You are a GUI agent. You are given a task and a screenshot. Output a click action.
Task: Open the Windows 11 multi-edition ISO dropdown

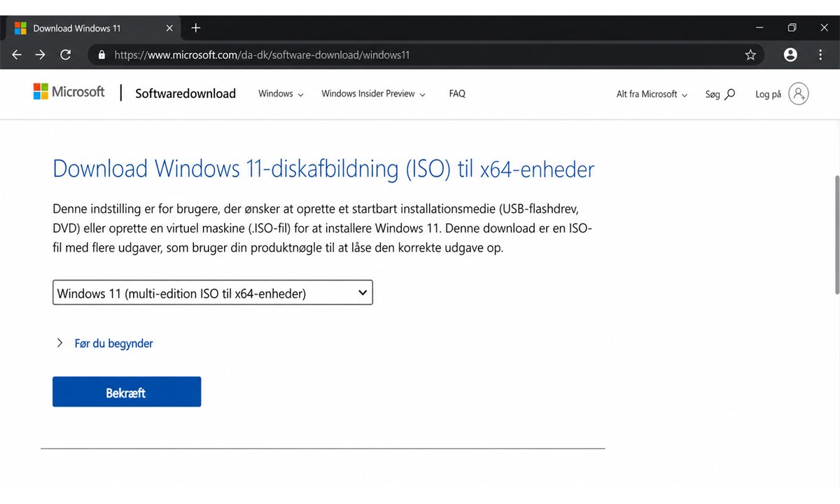tap(213, 293)
